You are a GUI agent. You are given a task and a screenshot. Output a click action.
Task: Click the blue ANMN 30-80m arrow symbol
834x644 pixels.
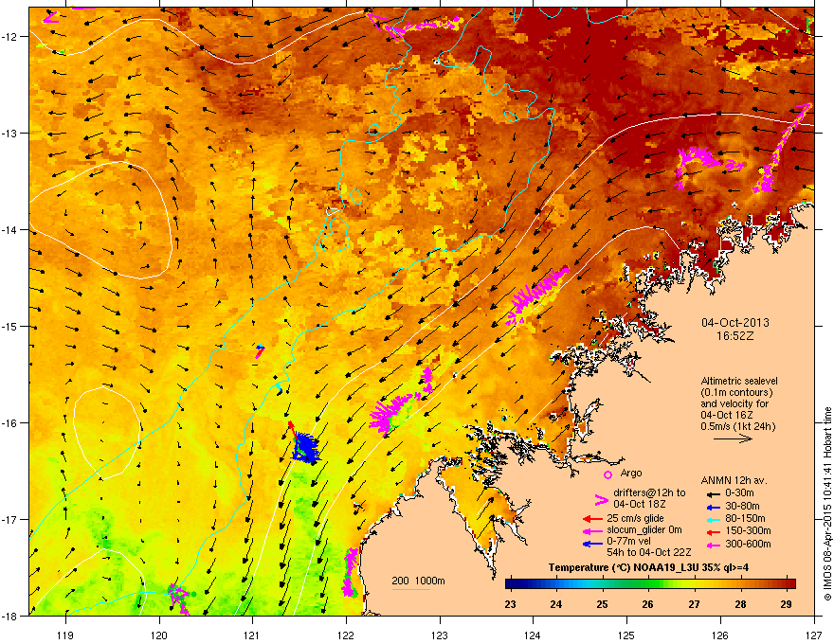pos(713,507)
